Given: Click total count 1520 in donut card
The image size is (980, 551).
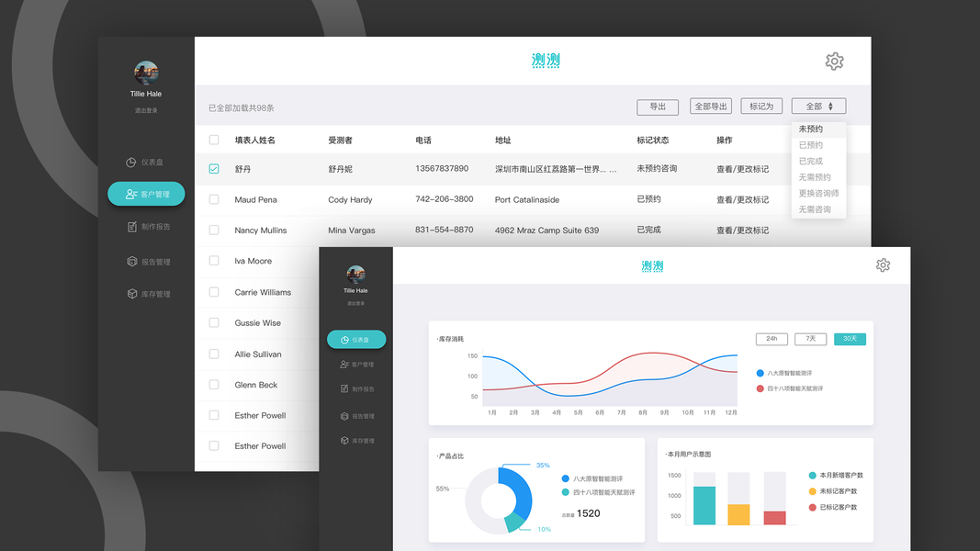Looking at the screenshot, I should click(588, 513).
